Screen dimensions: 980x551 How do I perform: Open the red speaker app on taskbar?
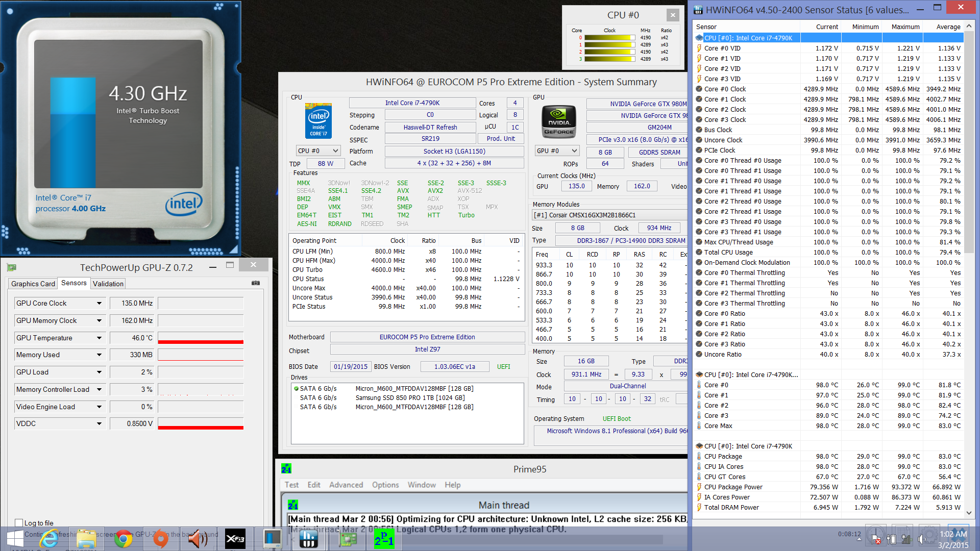coord(197,539)
